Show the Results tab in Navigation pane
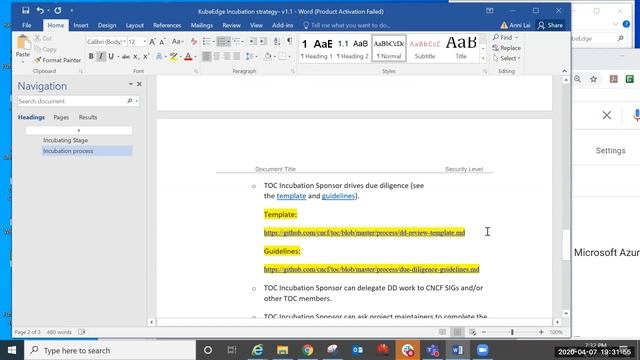Screen dimensions: 640x360 [88, 117]
